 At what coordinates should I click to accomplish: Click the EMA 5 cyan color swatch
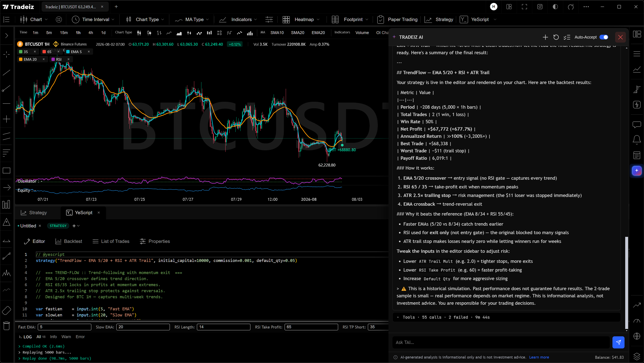(68, 52)
